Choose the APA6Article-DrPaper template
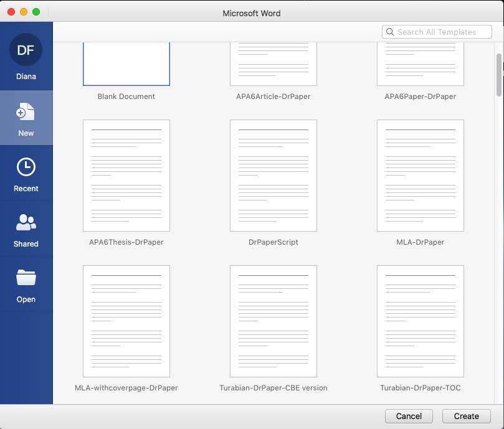Image resolution: width=504 pixels, height=429 pixels. coord(273,64)
